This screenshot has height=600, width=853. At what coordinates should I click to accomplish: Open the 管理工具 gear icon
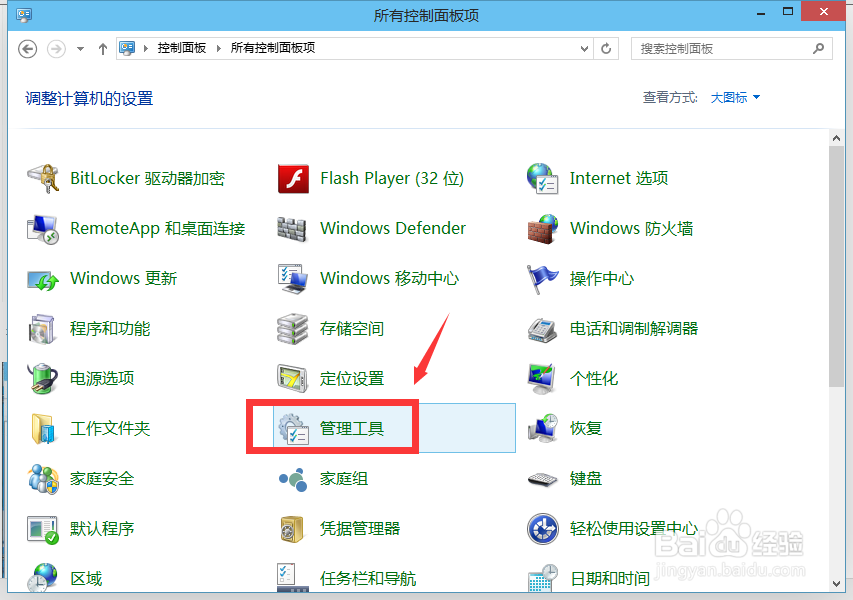coord(293,429)
